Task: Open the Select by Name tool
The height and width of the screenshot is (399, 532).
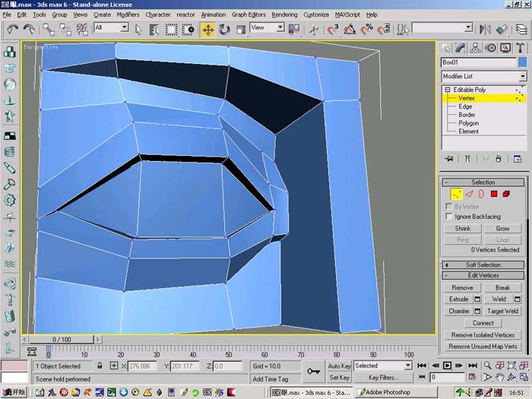Action: [x=154, y=30]
